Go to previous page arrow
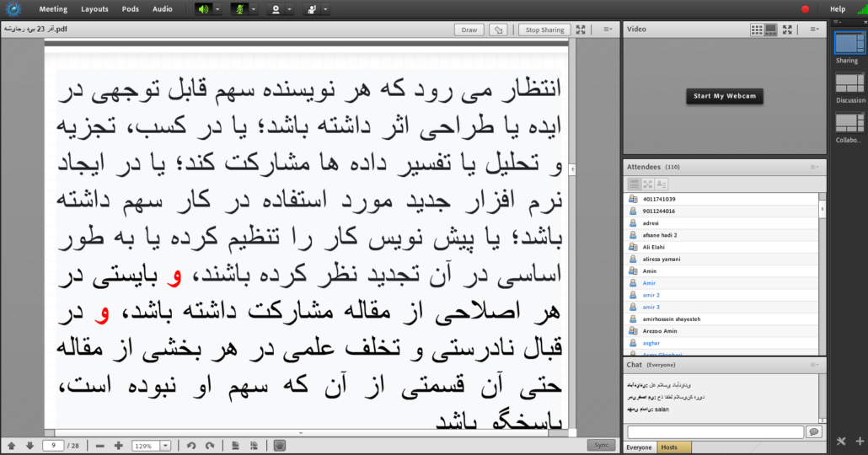This screenshot has height=455, width=868. [12, 446]
